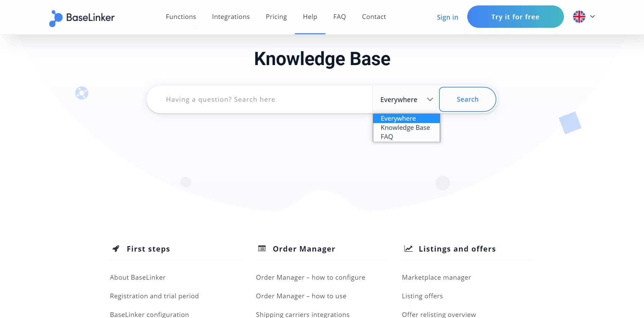Open the Functions menu item

[x=181, y=17]
